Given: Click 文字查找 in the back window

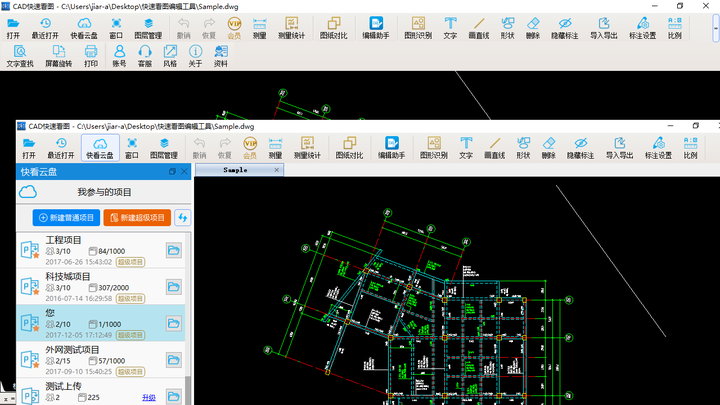Looking at the screenshot, I should (x=20, y=56).
